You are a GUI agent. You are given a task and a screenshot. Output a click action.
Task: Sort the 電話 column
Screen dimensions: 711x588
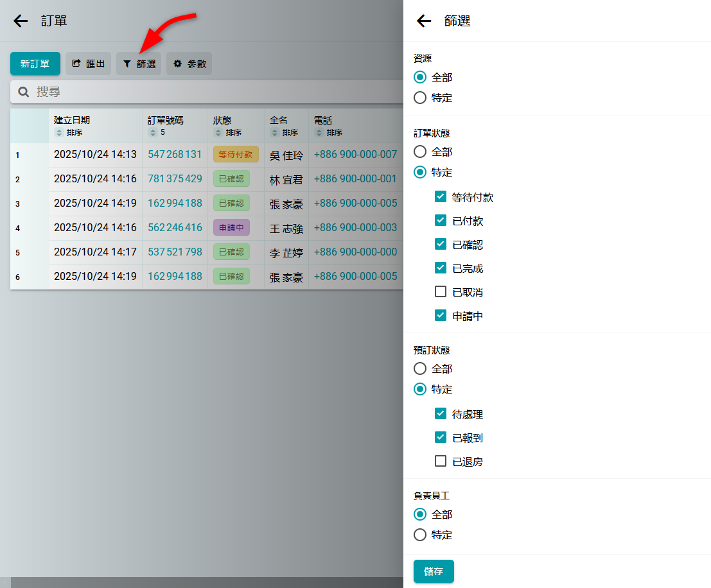coord(319,133)
